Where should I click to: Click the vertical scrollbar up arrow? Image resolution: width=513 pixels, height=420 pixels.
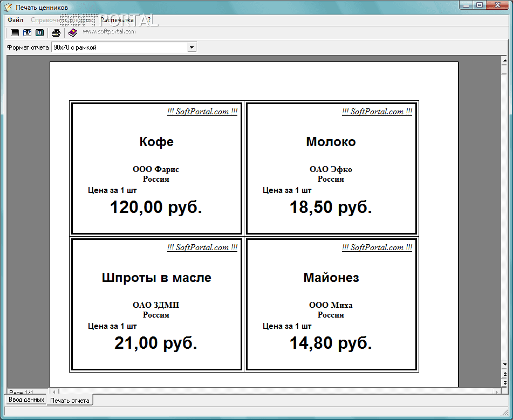click(x=504, y=60)
